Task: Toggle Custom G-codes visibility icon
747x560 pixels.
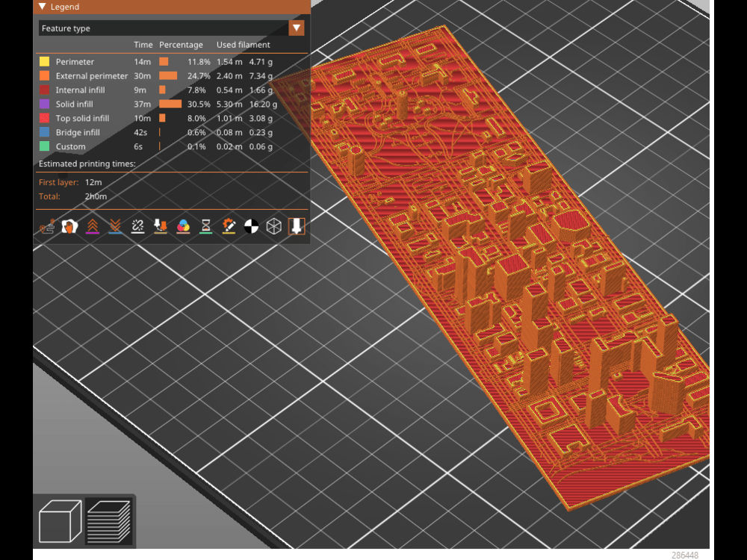Action: click(x=229, y=226)
